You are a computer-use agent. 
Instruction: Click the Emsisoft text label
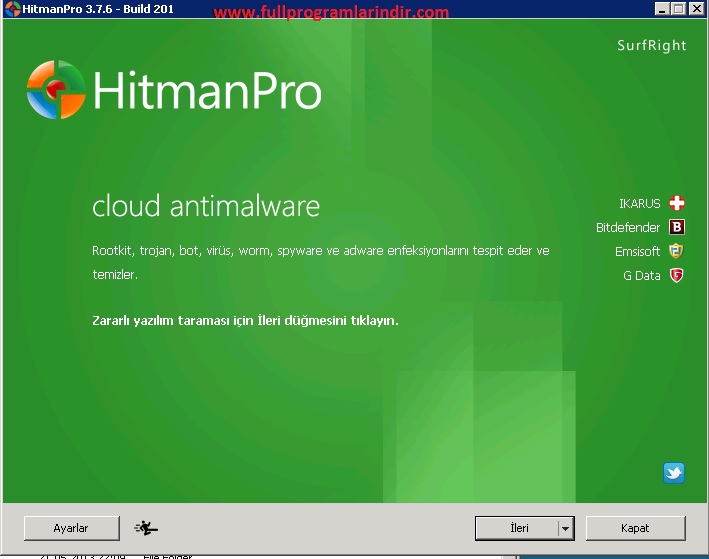637,252
